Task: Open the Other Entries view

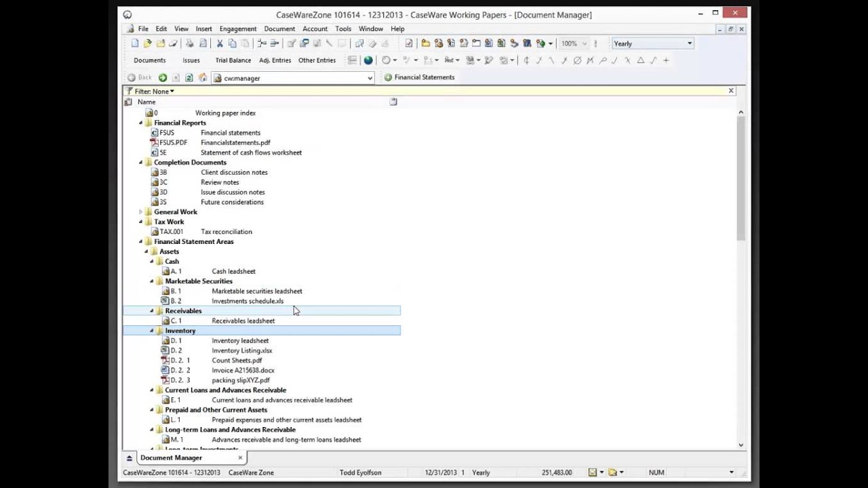Action: pos(317,60)
